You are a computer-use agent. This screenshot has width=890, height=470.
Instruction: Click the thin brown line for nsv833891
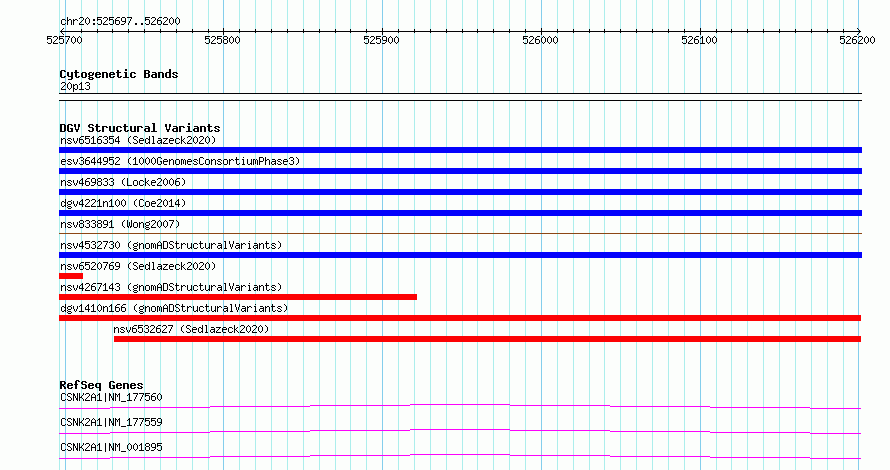[460, 233]
